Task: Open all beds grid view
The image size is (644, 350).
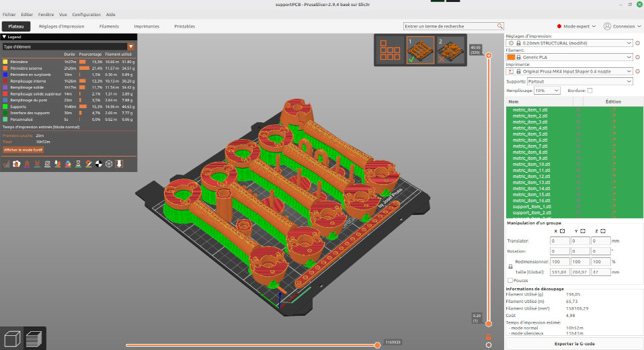Action: point(390,50)
